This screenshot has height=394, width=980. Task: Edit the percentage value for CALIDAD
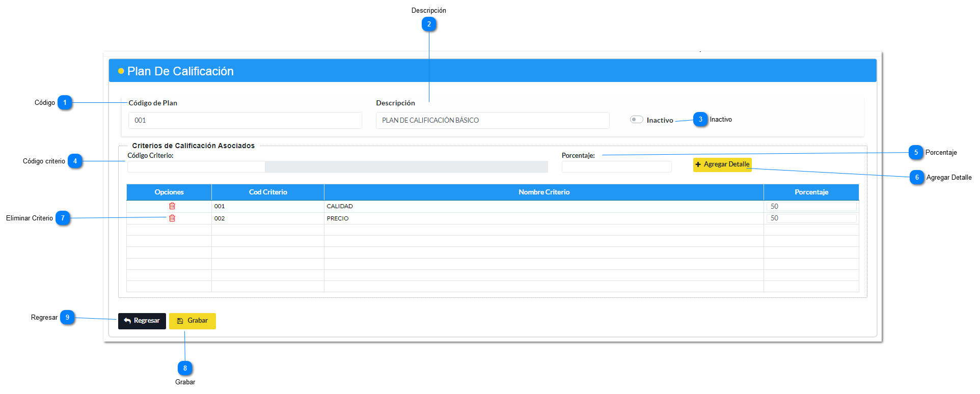[811, 206]
